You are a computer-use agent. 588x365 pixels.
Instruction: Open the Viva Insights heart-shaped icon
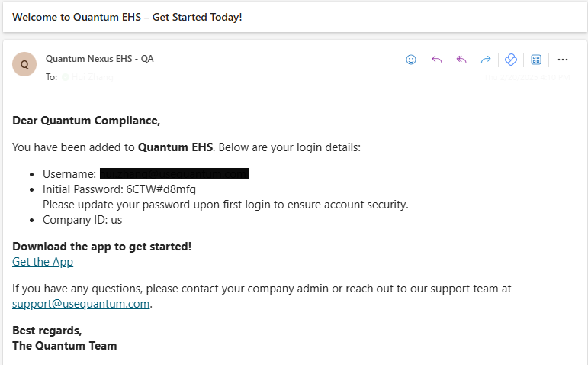coord(511,60)
